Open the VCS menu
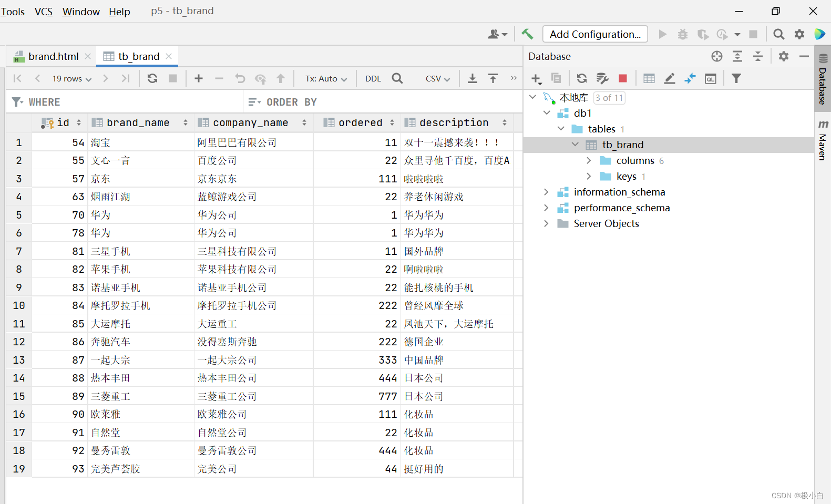This screenshot has width=831, height=504. click(44, 12)
